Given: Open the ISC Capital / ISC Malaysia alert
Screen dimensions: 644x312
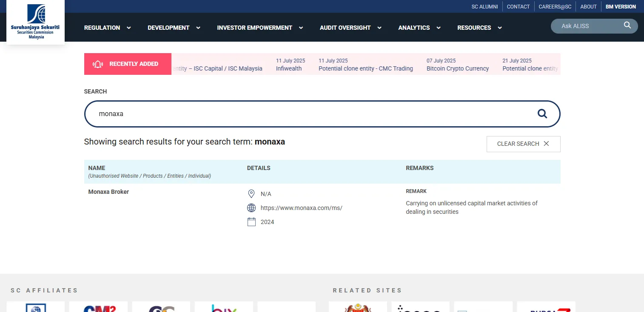Looking at the screenshot, I should (x=217, y=68).
